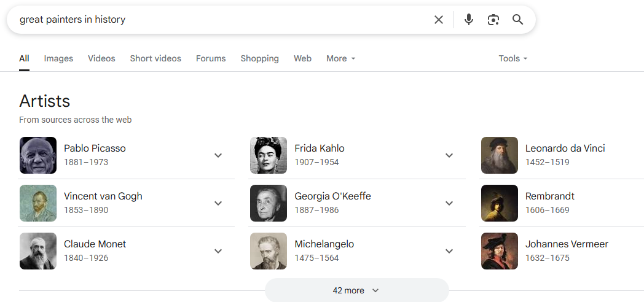
Task: Click the Rembrandt self-portrait thumbnail
Action: point(500,203)
